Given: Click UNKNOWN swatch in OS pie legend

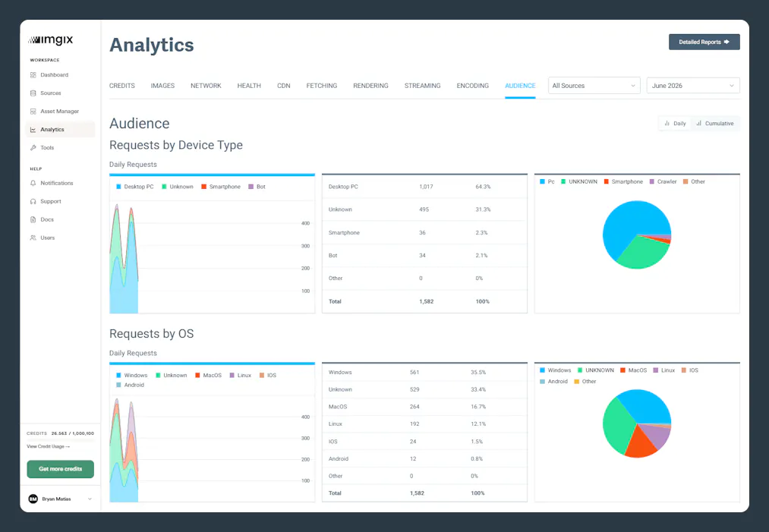Looking at the screenshot, I should (580, 370).
